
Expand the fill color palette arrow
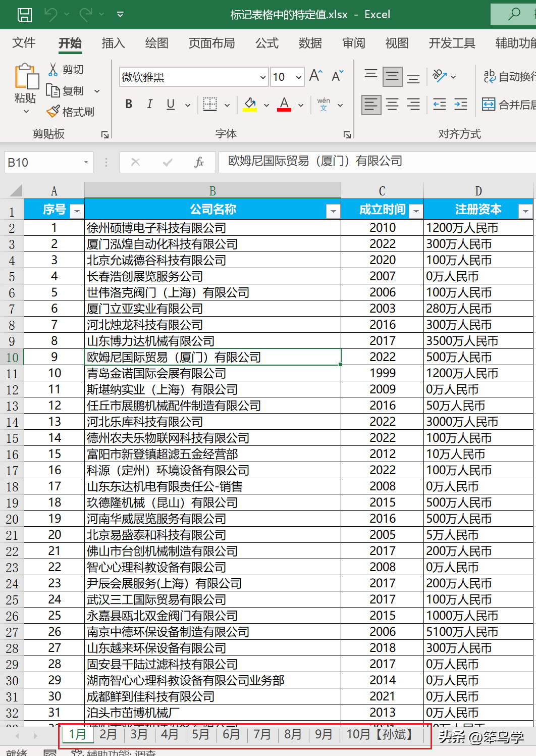pyautogui.click(x=266, y=105)
